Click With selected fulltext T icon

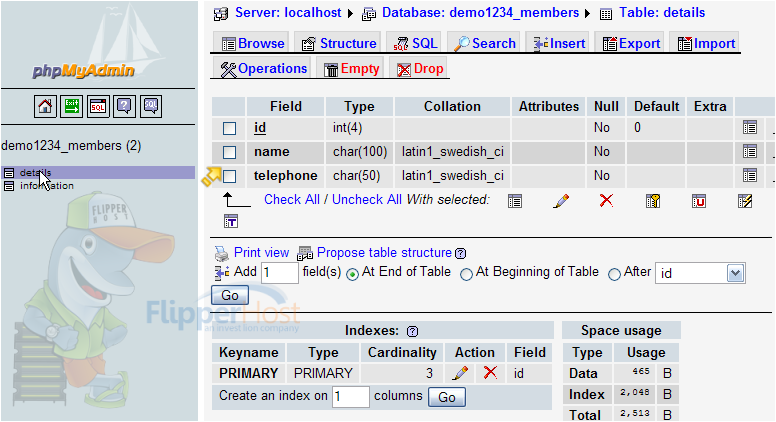pyautogui.click(x=231, y=221)
